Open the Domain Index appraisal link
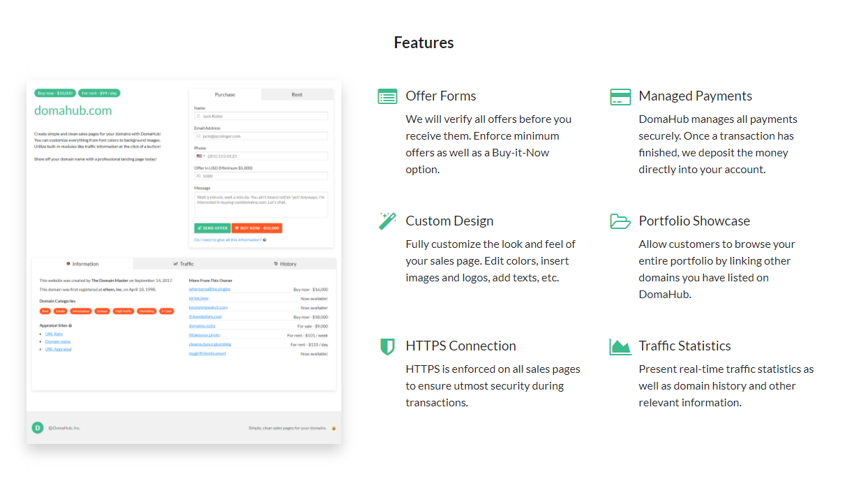The image size is (868, 488). coord(58,341)
